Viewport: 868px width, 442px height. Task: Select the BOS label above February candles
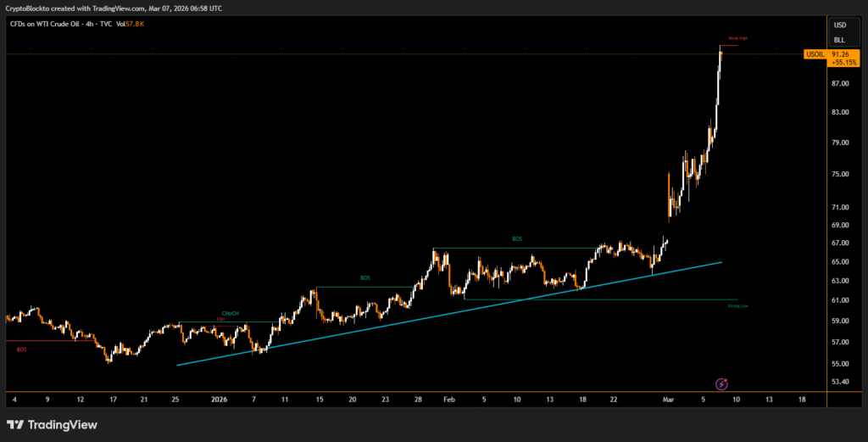(x=517, y=239)
